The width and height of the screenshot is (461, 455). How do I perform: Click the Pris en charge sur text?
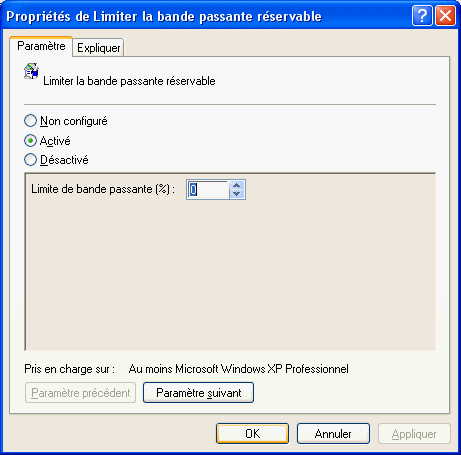coord(70,369)
